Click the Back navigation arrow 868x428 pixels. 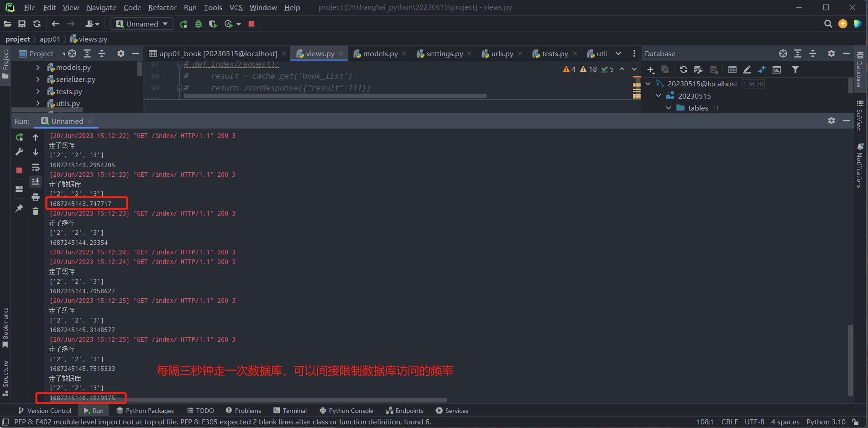click(55, 24)
